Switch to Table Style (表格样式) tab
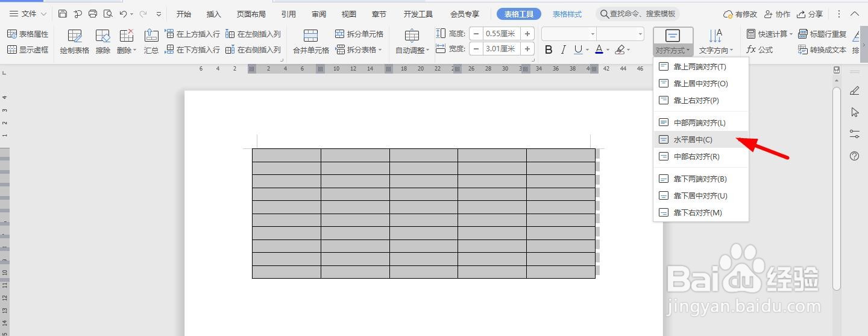 [567, 14]
